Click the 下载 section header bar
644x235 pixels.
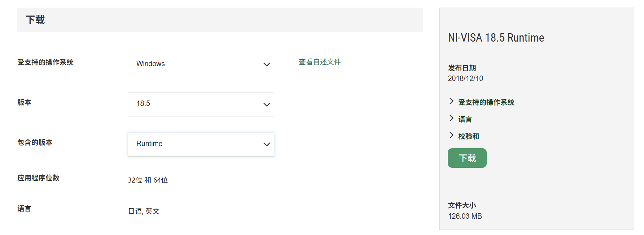(x=220, y=20)
